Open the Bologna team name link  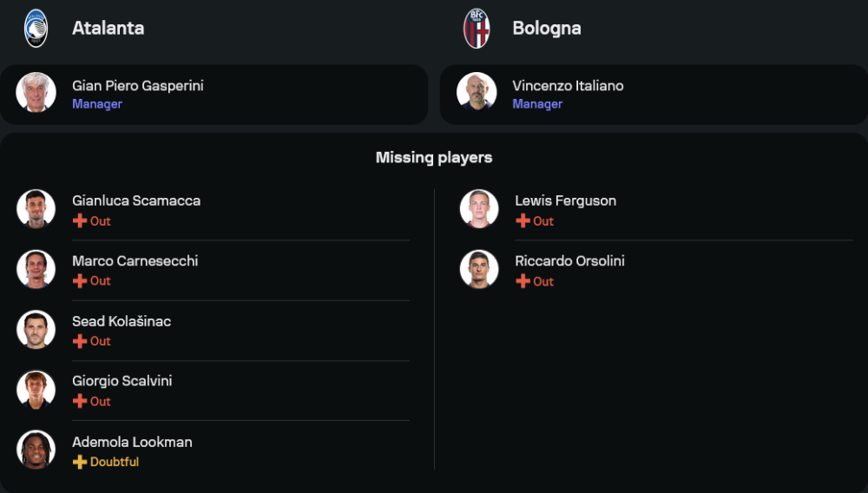pyautogui.click(x=546, y=28)
